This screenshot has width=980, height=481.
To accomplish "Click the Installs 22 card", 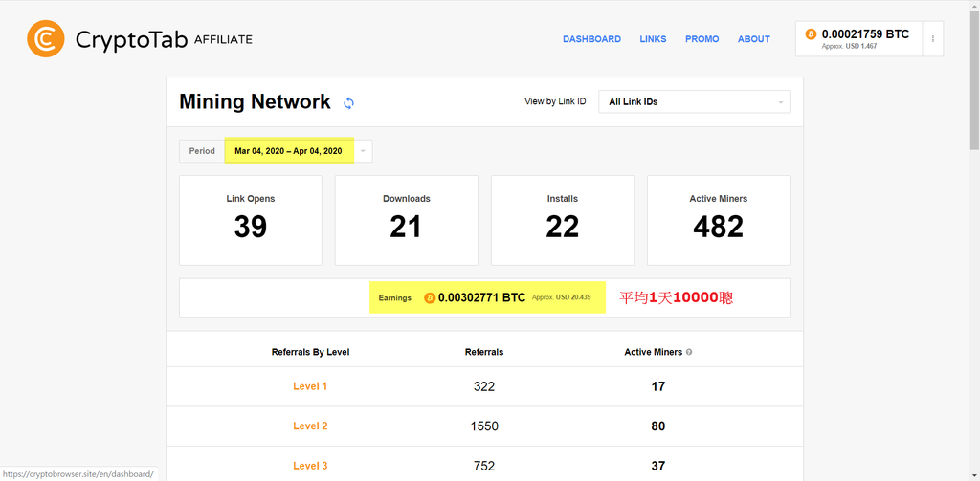I will point(563,220).
